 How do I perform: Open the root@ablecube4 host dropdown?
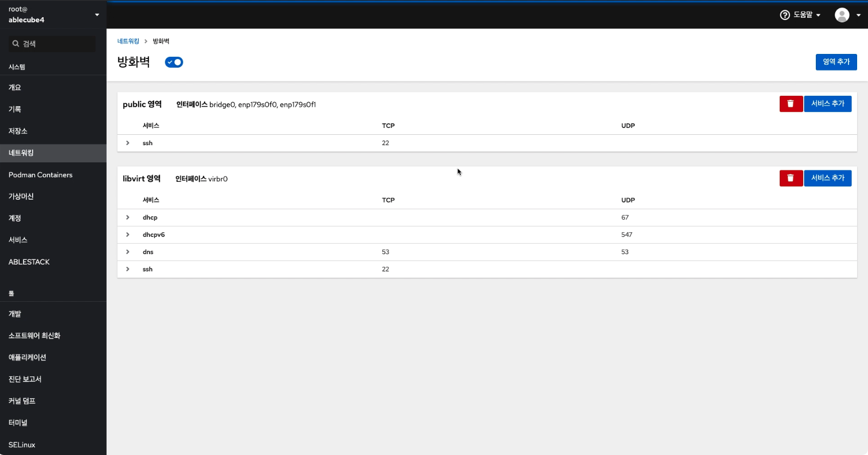click(x=53, y=14)
